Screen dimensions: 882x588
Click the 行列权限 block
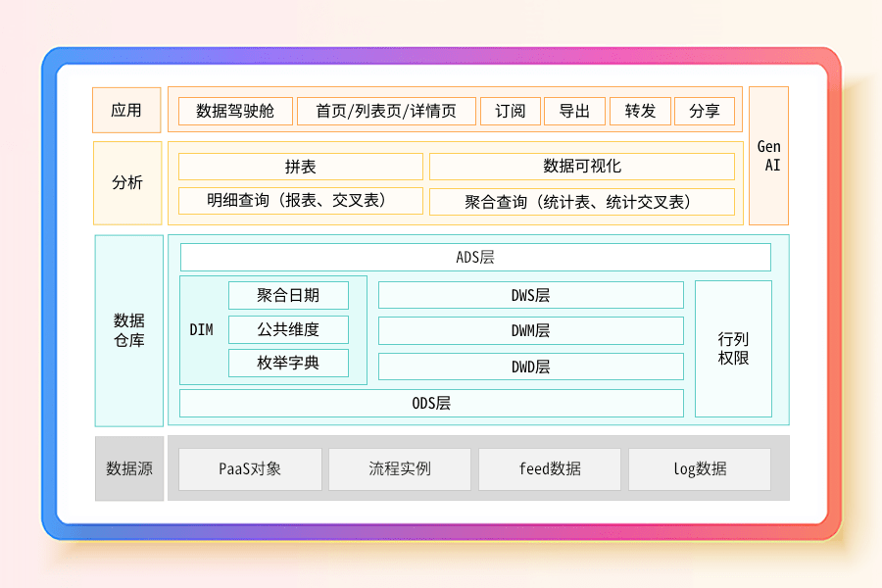pyautogui.click(x=733, y=349)
